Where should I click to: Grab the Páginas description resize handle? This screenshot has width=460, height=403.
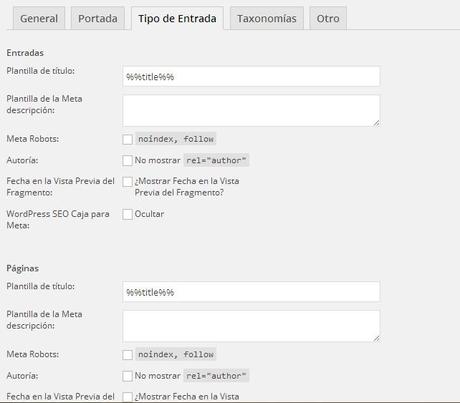pos(376,339)
